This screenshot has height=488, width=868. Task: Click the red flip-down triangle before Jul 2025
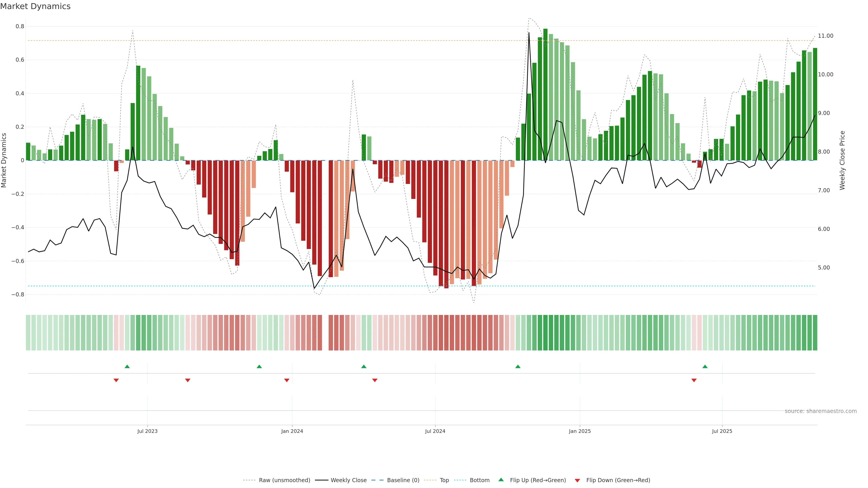tap(694, 380)
